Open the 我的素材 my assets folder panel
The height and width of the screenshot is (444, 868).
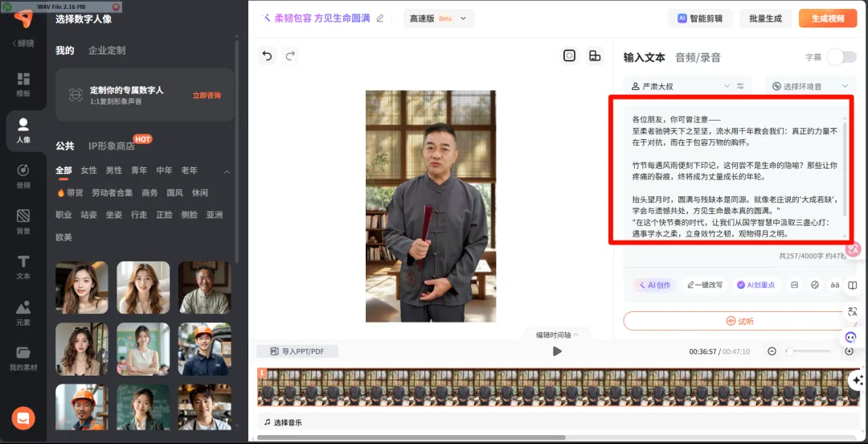(23, 359)
